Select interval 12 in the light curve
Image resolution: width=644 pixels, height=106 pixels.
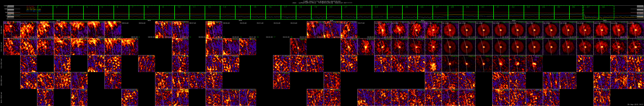point(213,13)
